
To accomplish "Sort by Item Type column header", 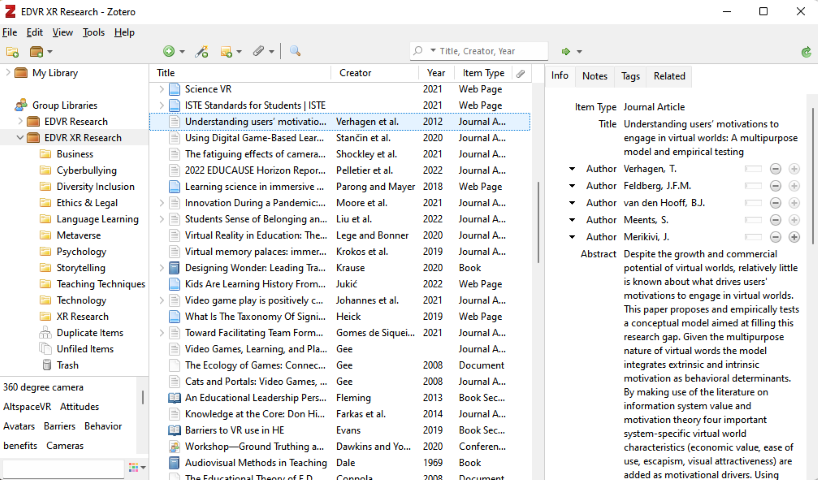I will (x=483, y=73).
